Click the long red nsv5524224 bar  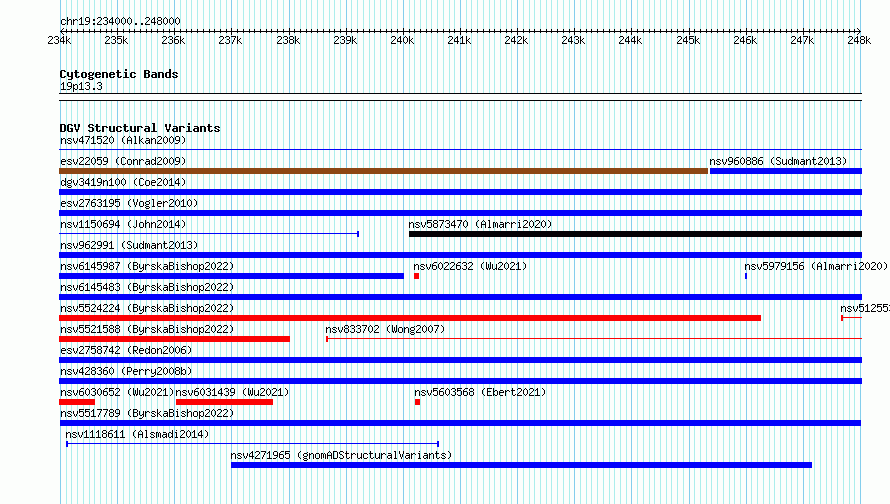(410, 318)
